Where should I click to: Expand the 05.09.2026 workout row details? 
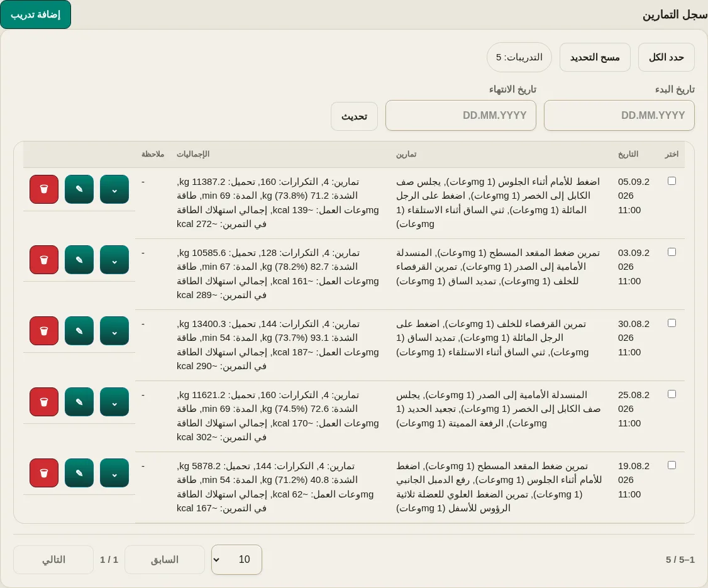[114, 189]
